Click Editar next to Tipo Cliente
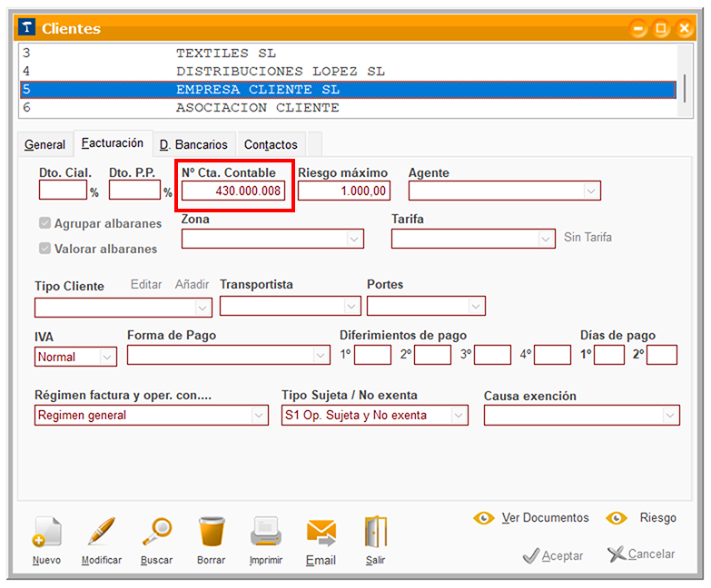711x588 pixels. tap(146, 285)
